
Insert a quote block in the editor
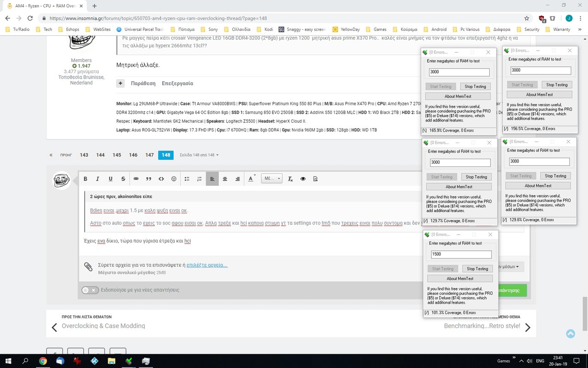click(x=148, y=179)
